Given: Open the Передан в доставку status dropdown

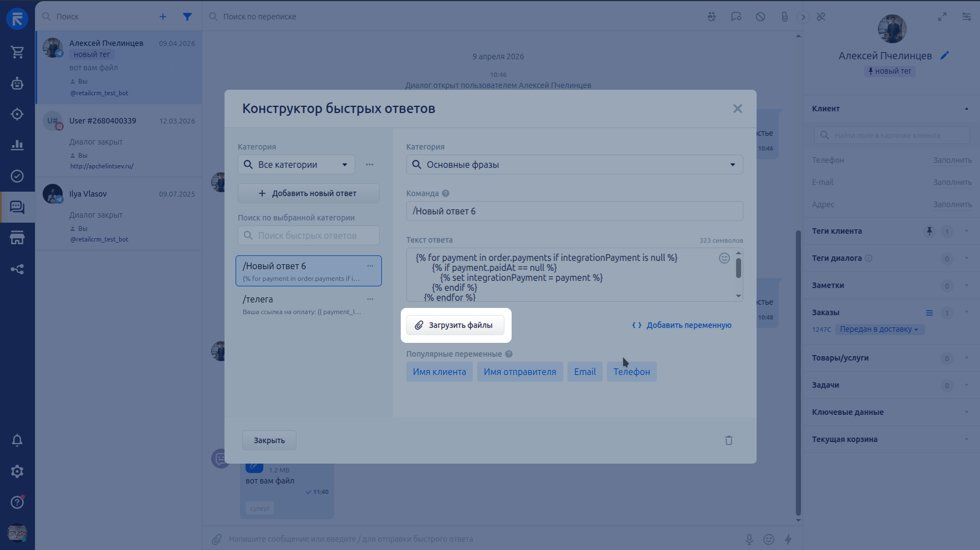Looking at the screenshot, I should (879, 330).
